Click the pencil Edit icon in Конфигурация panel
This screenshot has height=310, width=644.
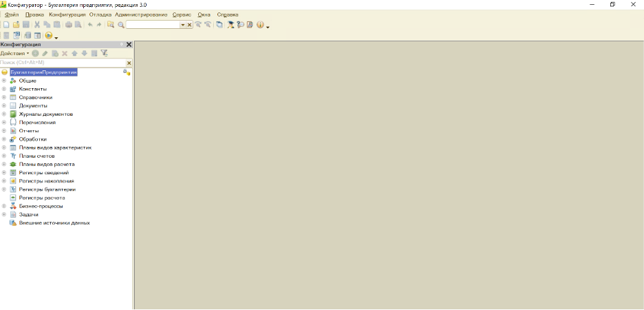pyautogui.click(x=45, y=53)
